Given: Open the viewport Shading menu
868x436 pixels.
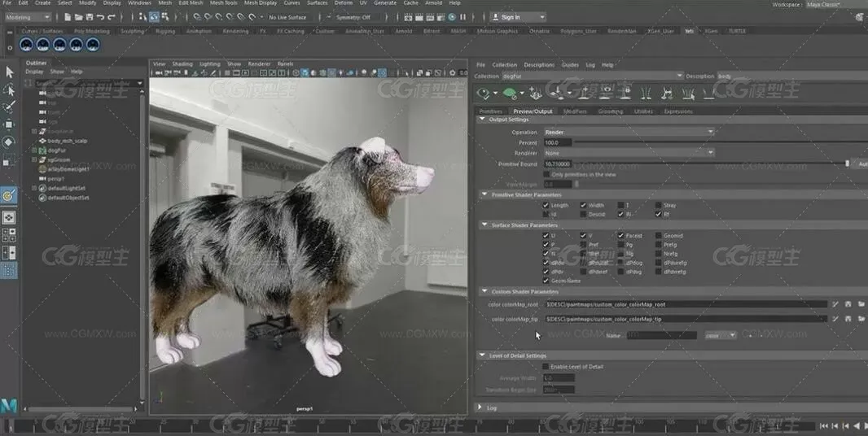Looking at the screenshot, I should [x=182, y=63].
